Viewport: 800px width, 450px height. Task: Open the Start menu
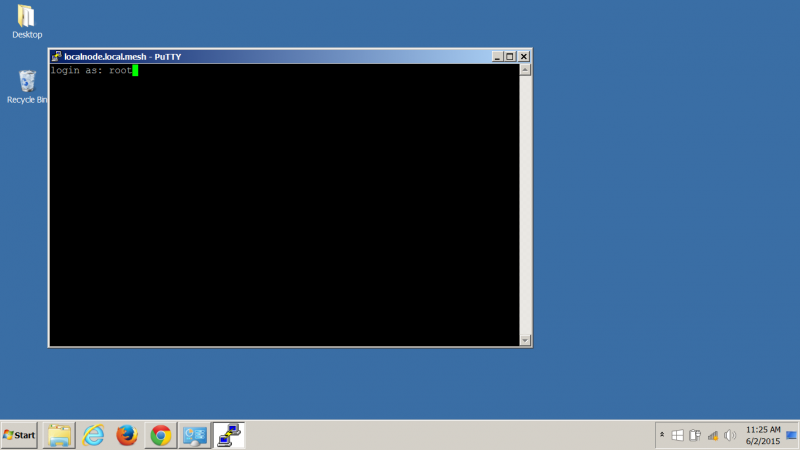click(19, 435)
